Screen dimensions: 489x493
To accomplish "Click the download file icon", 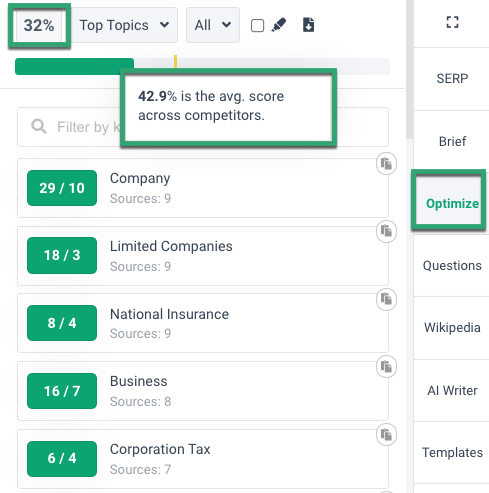I will (x=308, y=25).
